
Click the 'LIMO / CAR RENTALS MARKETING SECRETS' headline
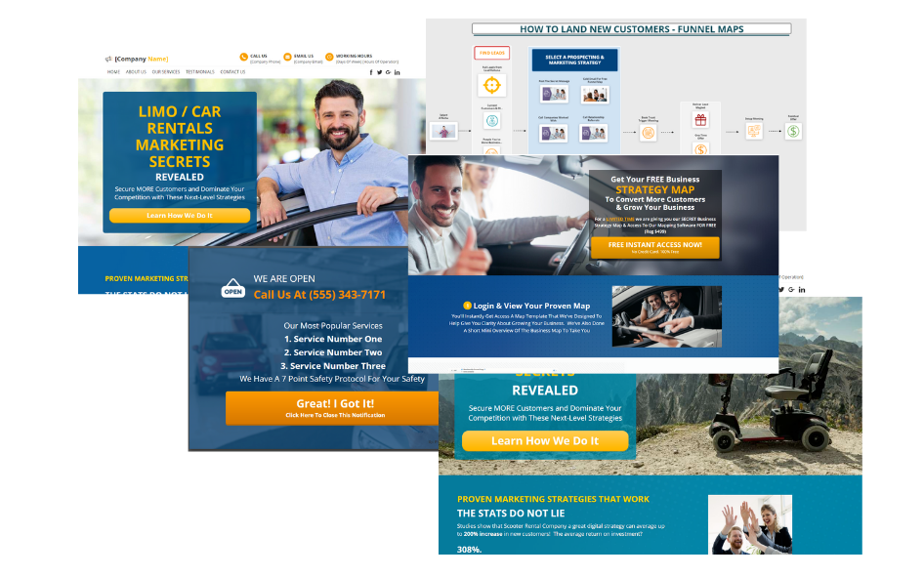pyautogui.click(x=180, y=137)
